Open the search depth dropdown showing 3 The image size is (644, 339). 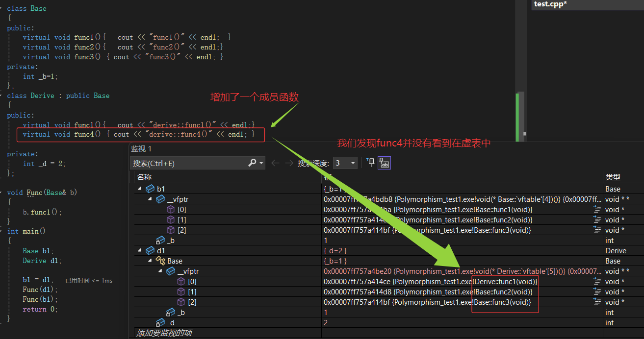(345, 163)
